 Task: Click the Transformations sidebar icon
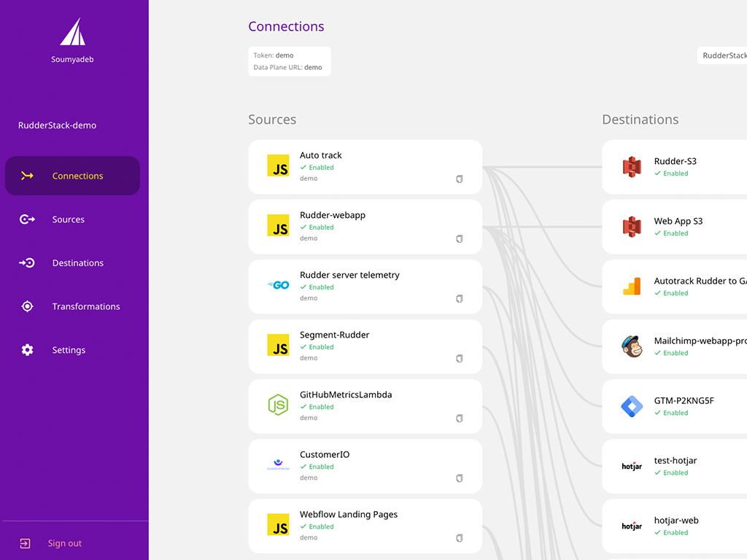pyautogui.click(x=27, y=306)
